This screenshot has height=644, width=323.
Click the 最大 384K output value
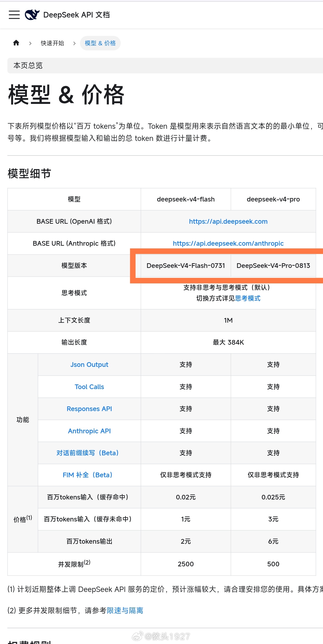tap(228, 342)
